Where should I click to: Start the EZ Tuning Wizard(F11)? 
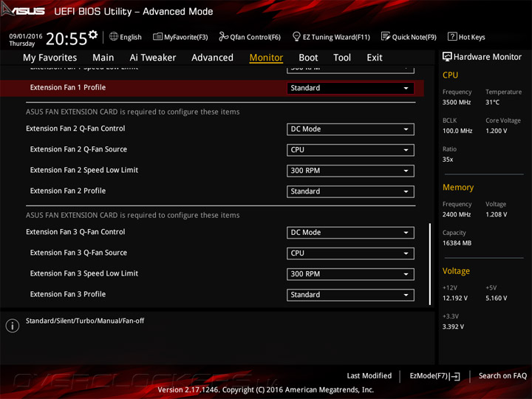click(x=331, y=37)
